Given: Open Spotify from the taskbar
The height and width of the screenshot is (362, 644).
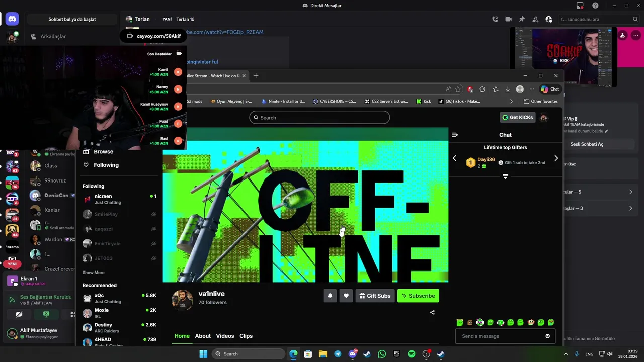Looking at the screenshot, I should (x=412, y=354).
